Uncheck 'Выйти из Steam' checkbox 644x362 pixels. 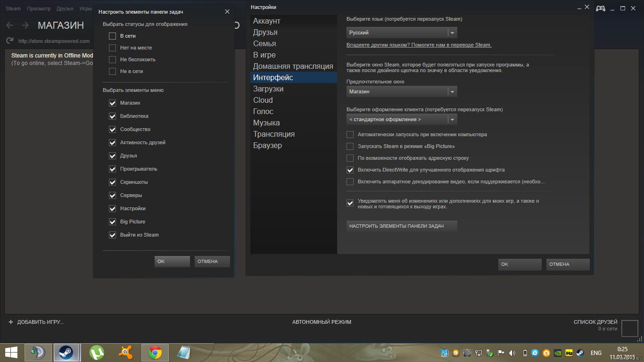coord(112,235)
